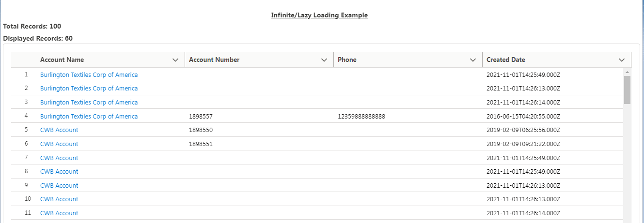Screen dimensions: 644x223
Task: Open CWB Account link in row 5
Action: [59, 130]
